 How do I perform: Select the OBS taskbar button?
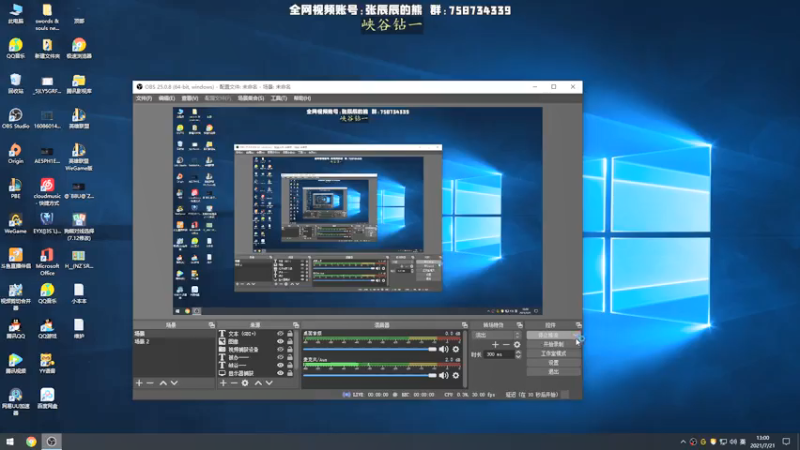[x=51, y=441]
